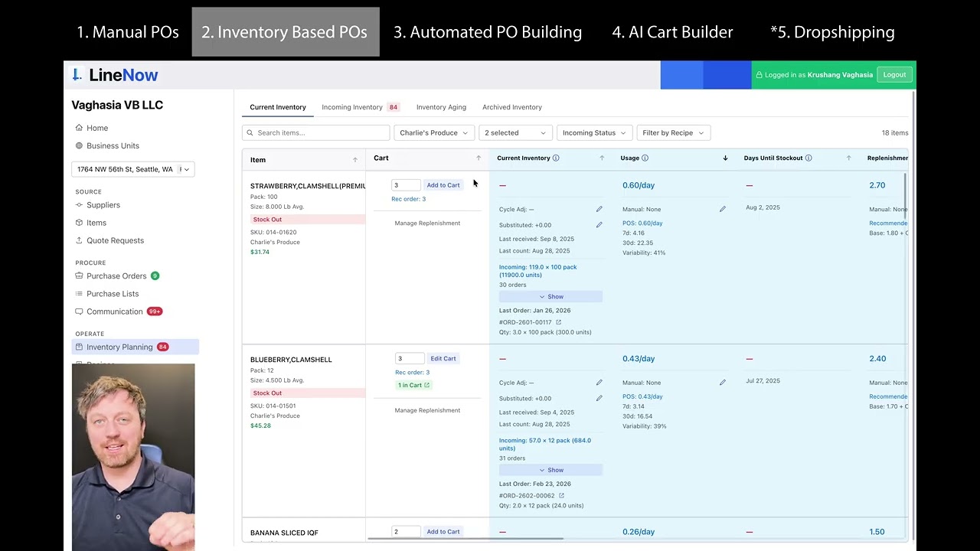This screenshot has height=551, width=980.
Task: Open the Charlie's Produce supplier dropdown
Action: coord(434,132)
